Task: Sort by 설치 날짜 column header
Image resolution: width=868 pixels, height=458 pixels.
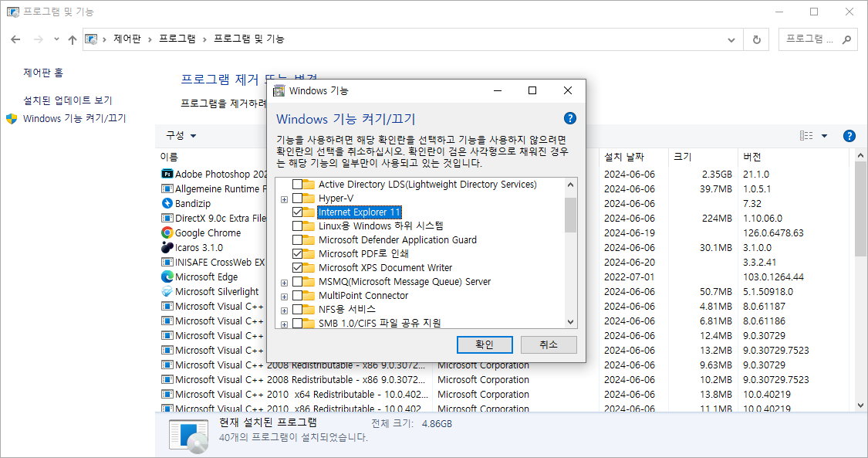Action: 634,157
